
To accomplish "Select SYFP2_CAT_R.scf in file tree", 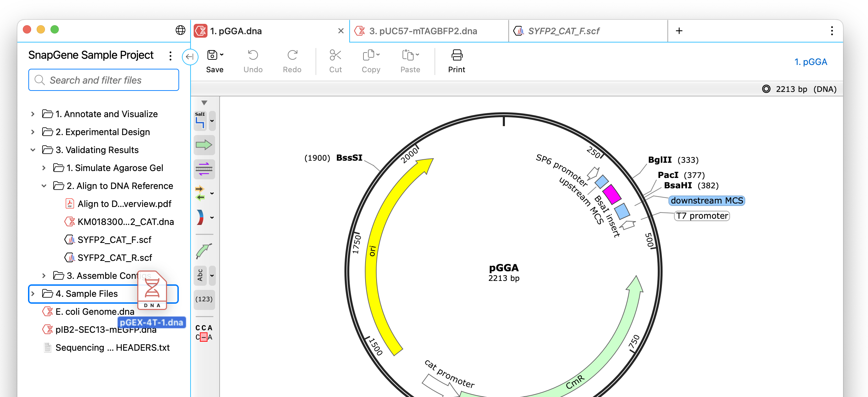I will pos(109,258).
